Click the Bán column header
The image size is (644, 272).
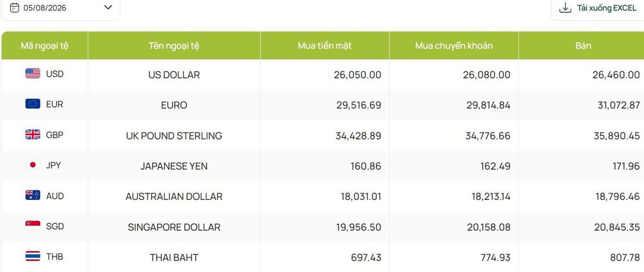[583, 46]
